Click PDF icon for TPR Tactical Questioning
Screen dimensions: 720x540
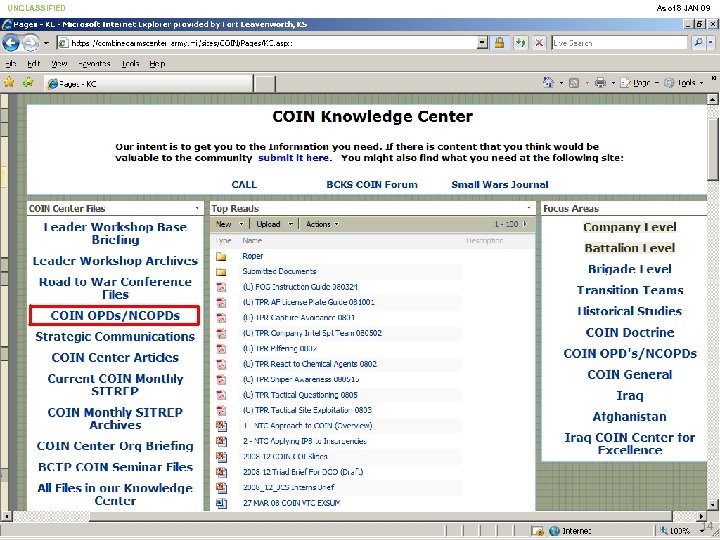[221, 395]
